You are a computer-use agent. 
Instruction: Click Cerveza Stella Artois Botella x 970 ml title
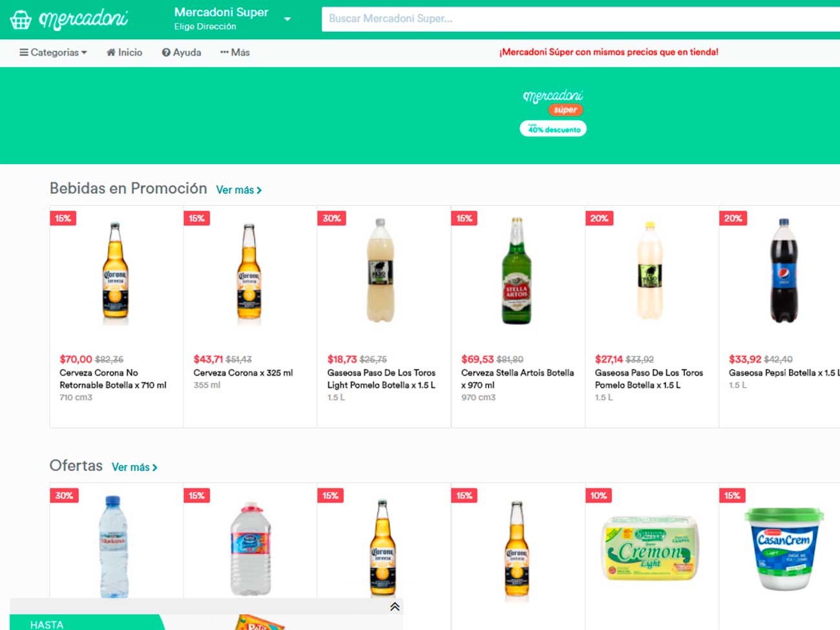coord(518,379)
